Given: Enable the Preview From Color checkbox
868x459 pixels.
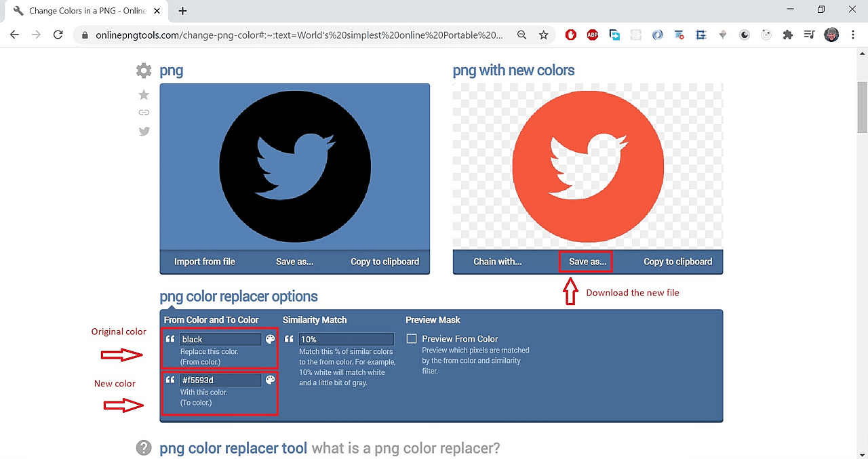Looking at the screenshot, I should (412, 339).
